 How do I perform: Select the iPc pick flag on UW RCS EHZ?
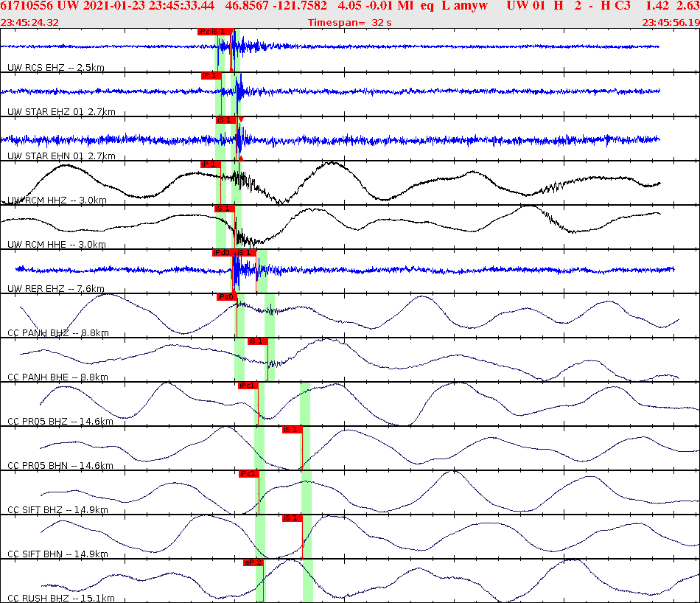click(x=205, y=32)
